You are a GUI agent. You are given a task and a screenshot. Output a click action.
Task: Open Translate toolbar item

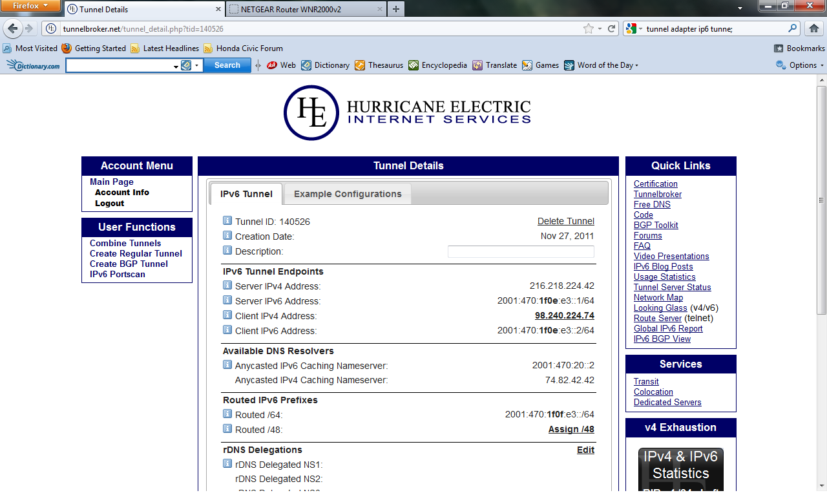tap(495, 65)
